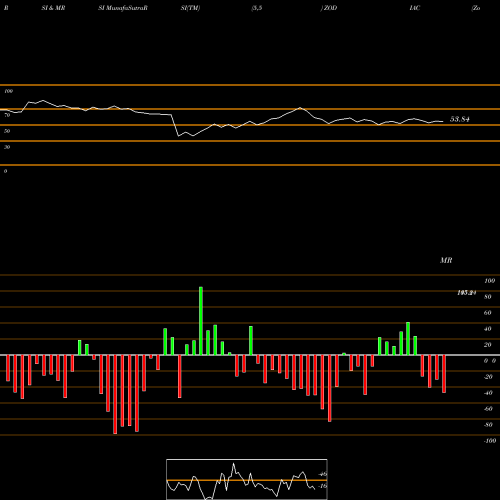Image resolution: width=500 pixels, height=500 pixels.
Task: Click the 40 label on MR axis
Action: pyautogui.click(x=488, y=329)
